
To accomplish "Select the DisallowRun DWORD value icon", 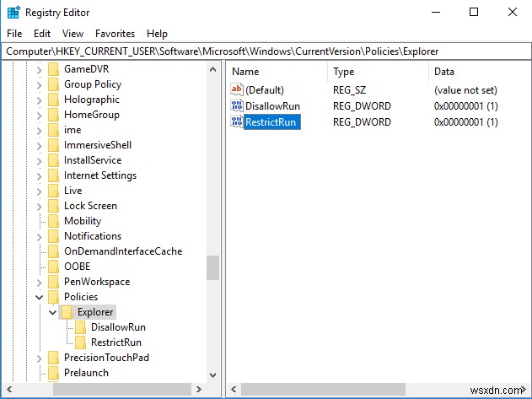I will click(237, 105).
